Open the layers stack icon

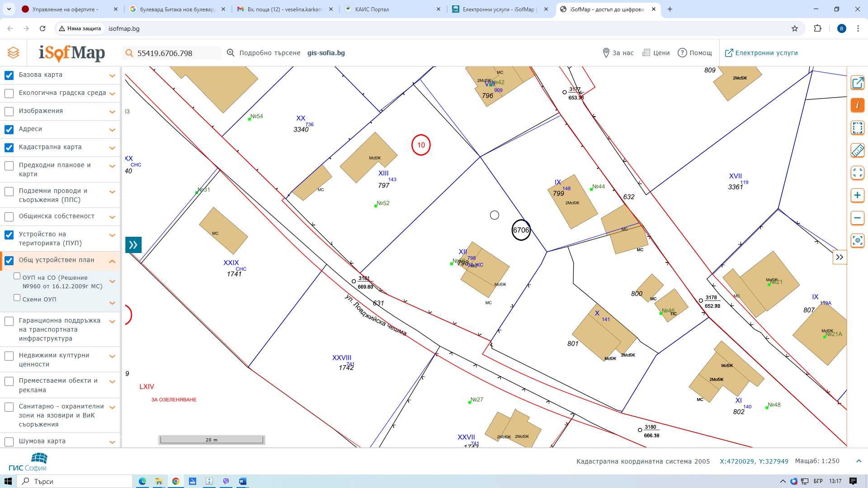pyautogui.click(x=13, y=53)
